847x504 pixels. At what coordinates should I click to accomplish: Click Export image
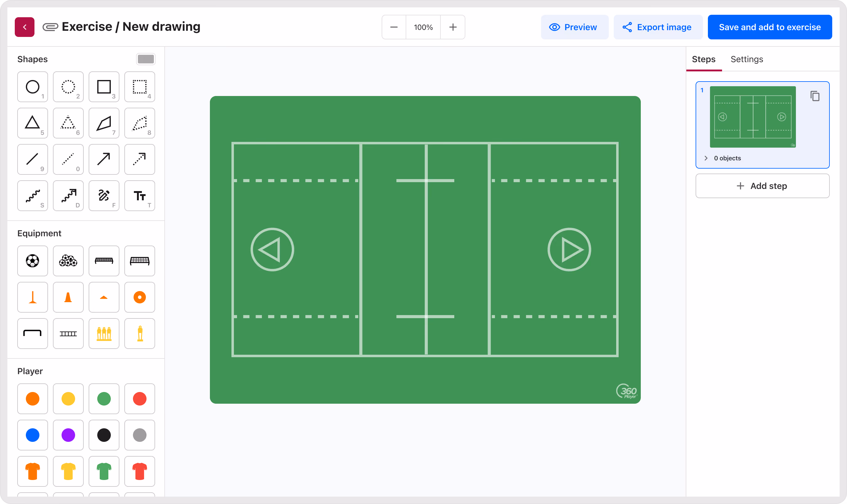tap(658, 27)
